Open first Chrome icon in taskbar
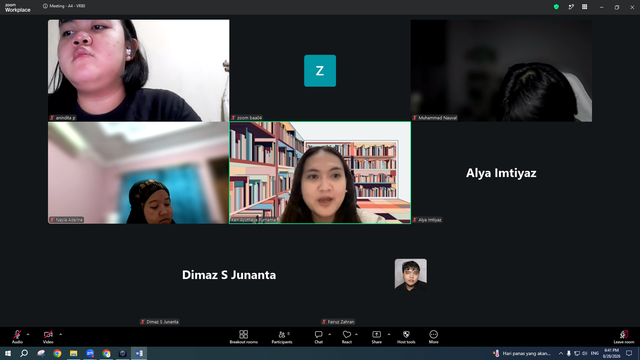Viewport: 640px width, 360px height. click(57, 353)
